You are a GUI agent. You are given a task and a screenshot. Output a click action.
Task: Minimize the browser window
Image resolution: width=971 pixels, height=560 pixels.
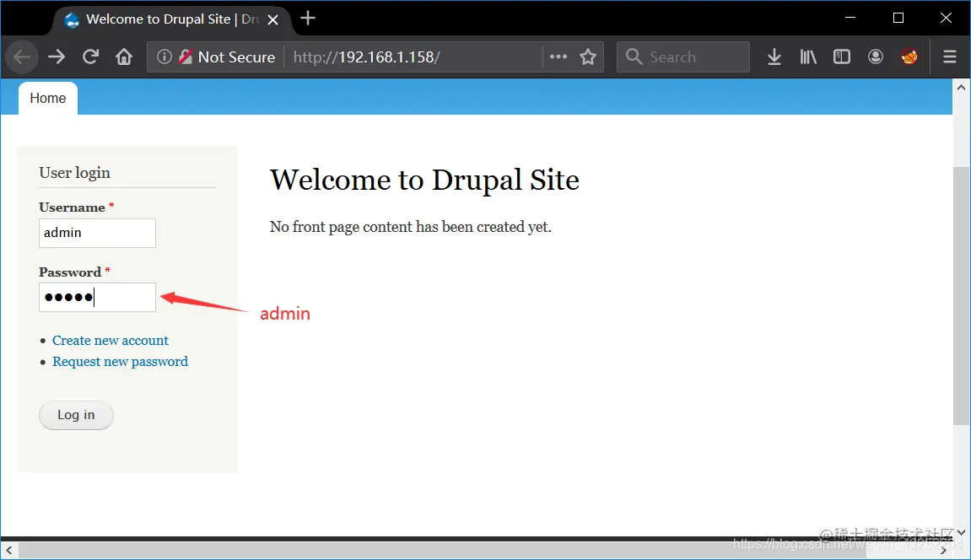[x=850, y=18]
